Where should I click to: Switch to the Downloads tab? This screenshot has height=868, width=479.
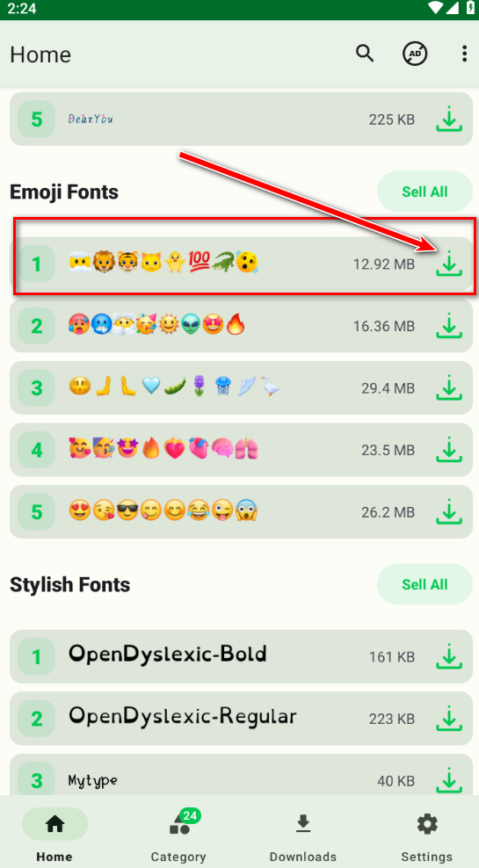click(303, 835)
